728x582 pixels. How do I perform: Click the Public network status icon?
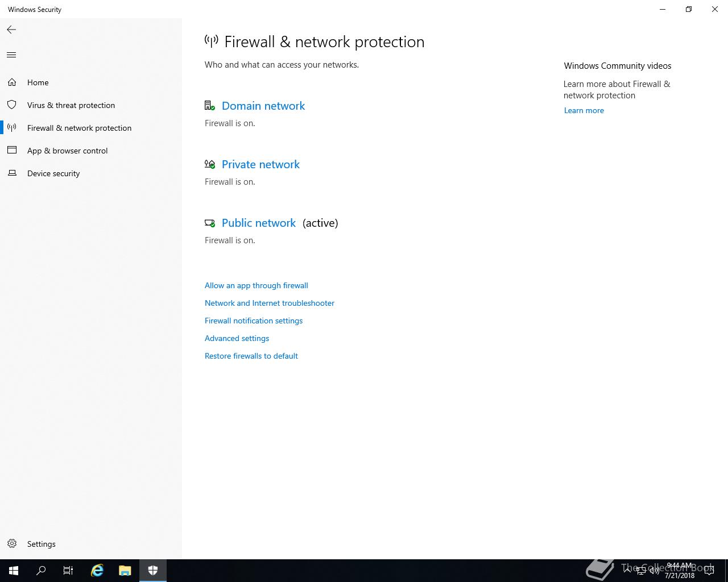tap(210, 223)
